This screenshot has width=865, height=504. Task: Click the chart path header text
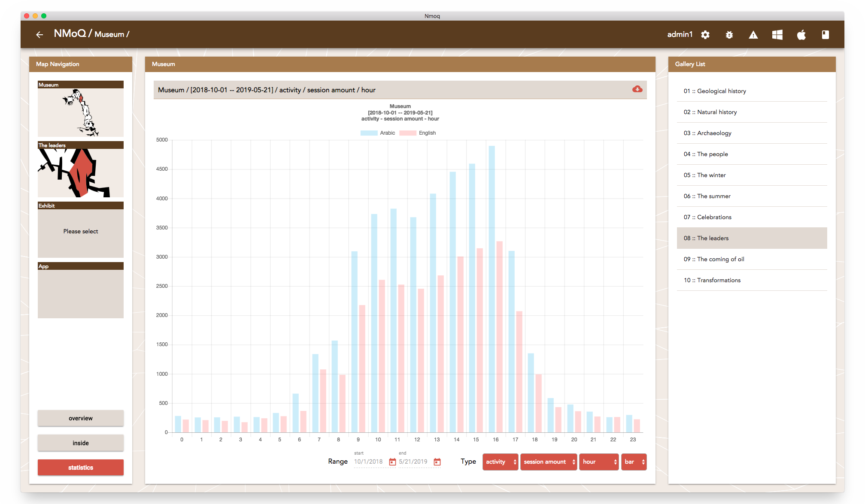(x=267, y=90)
